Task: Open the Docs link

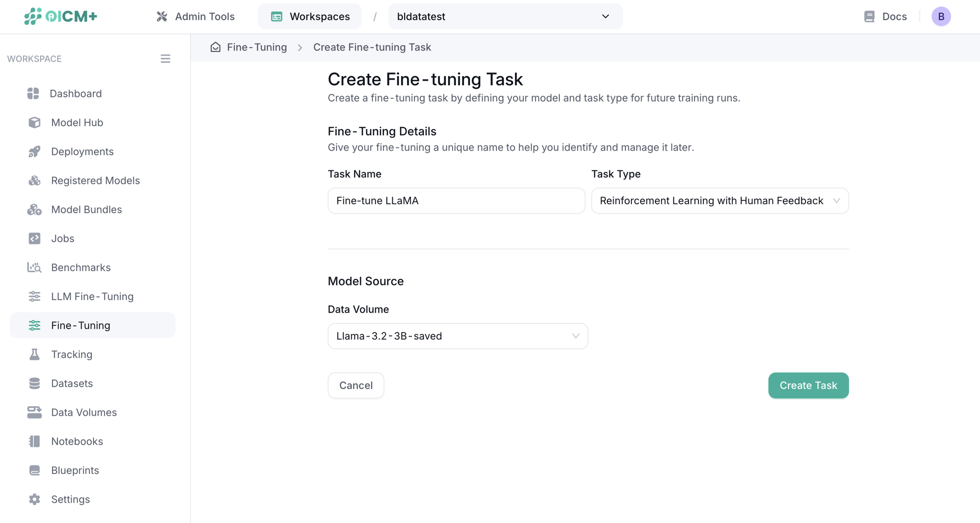Action: click(885, 16)
